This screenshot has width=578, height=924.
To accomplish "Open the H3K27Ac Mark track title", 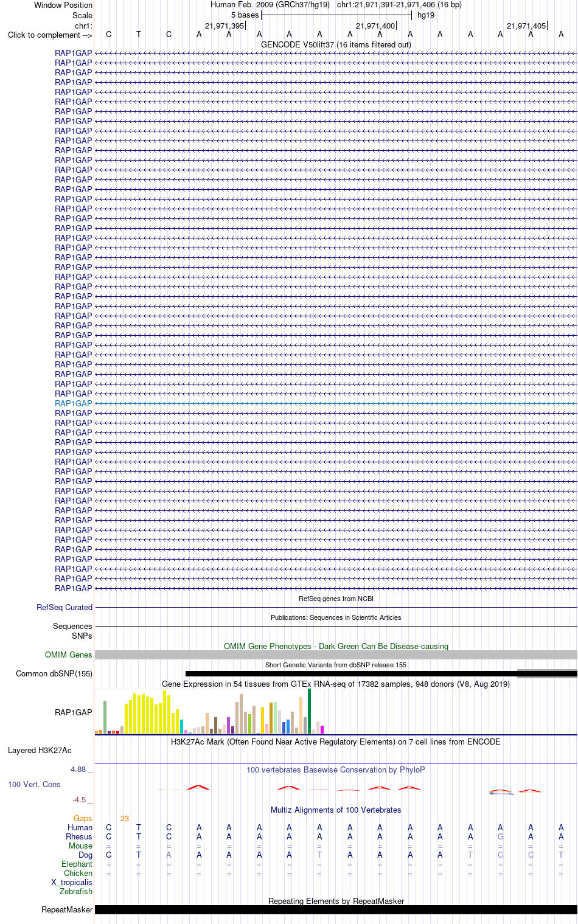I will click(336, 742).
